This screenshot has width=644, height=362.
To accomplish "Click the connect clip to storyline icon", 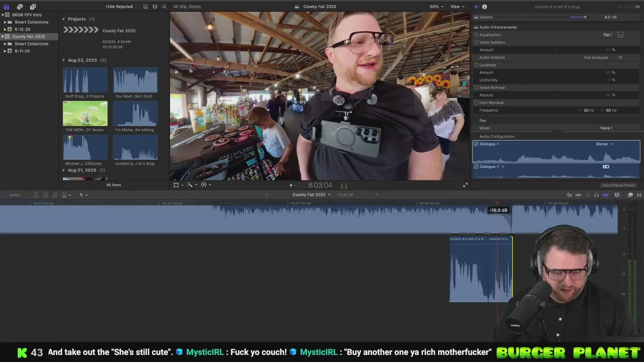I will click(36, 195).
